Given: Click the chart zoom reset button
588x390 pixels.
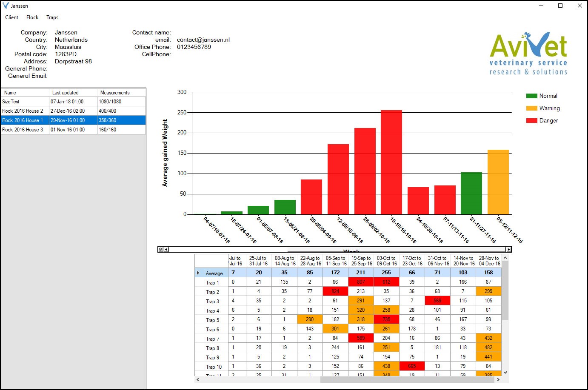Looking at the screenshot, I should click(x=160, y=249).
